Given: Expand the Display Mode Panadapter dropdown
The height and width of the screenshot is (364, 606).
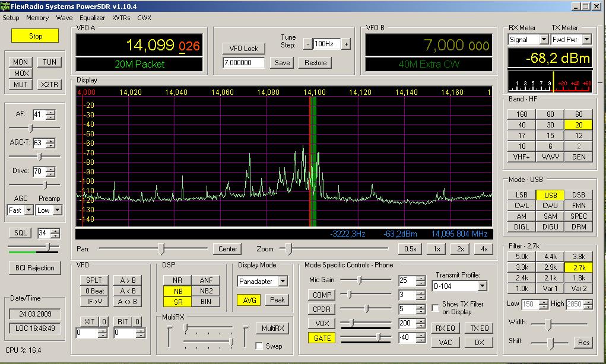Looking at the screenshot, I should coord(283,281).
